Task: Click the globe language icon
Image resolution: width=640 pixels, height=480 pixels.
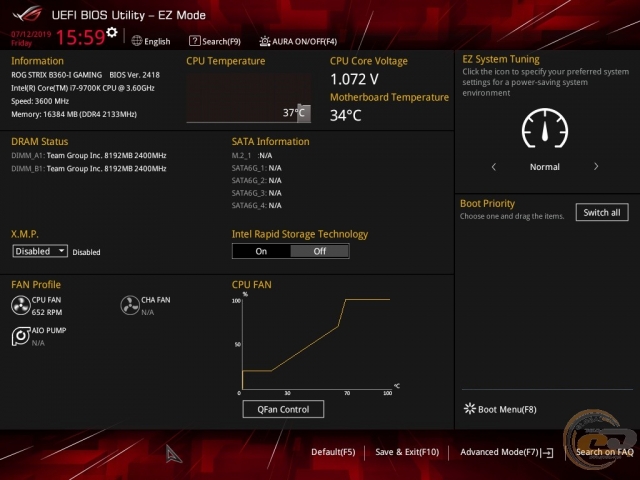Action: [x=137, y=41]
